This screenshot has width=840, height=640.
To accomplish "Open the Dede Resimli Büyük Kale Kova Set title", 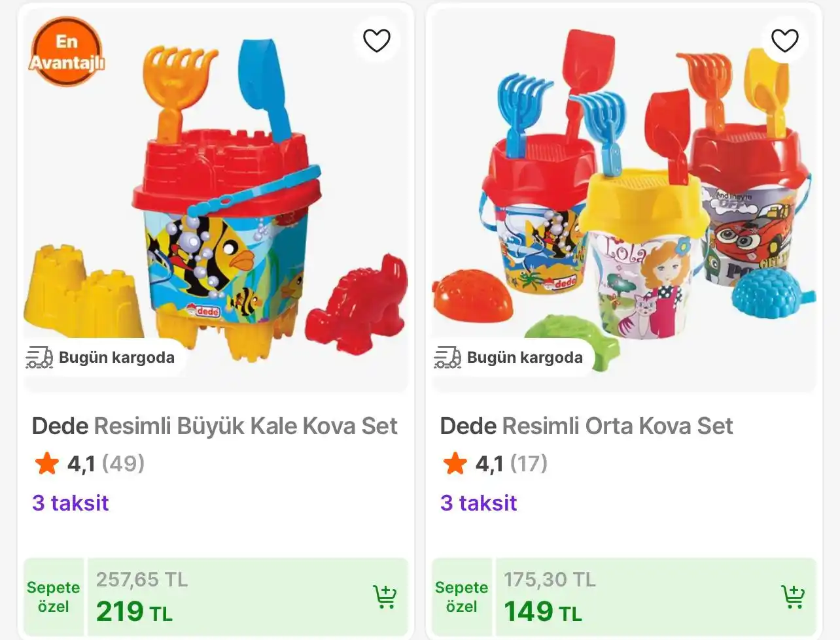I will (x=215, y=426).
